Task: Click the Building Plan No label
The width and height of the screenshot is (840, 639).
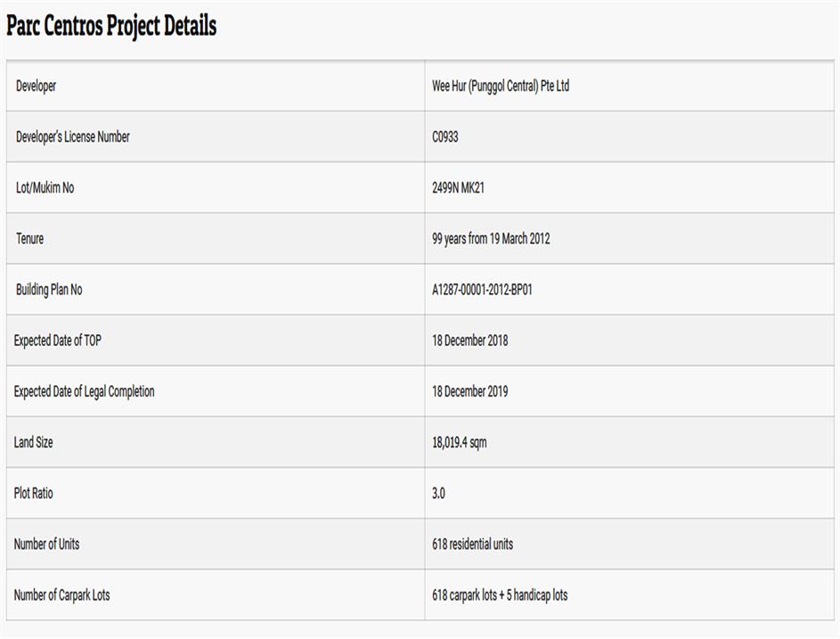Action: coord(49,290)
